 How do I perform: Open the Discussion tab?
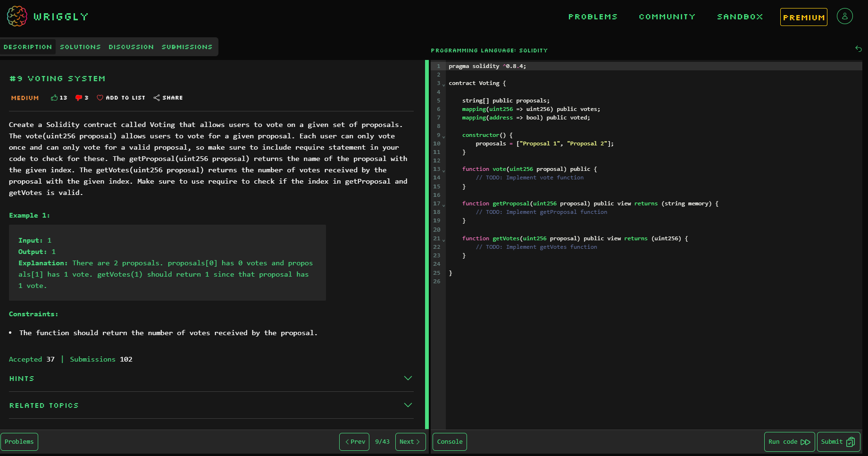(x=131, y=47)
